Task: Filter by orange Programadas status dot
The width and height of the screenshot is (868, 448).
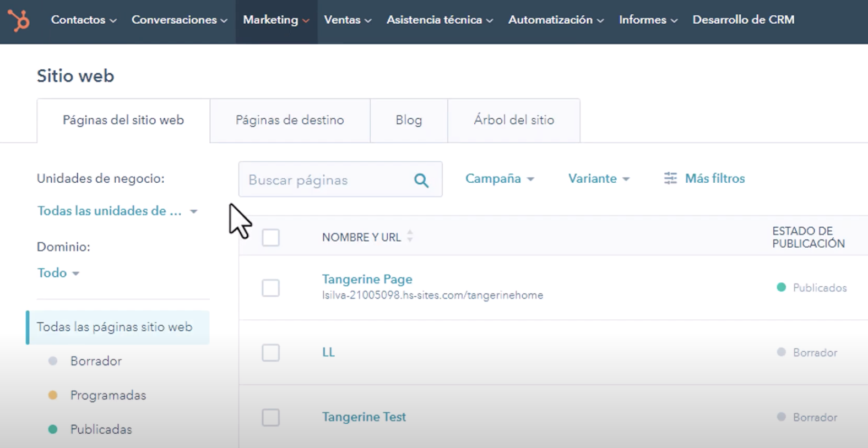Action: [53, 395]
